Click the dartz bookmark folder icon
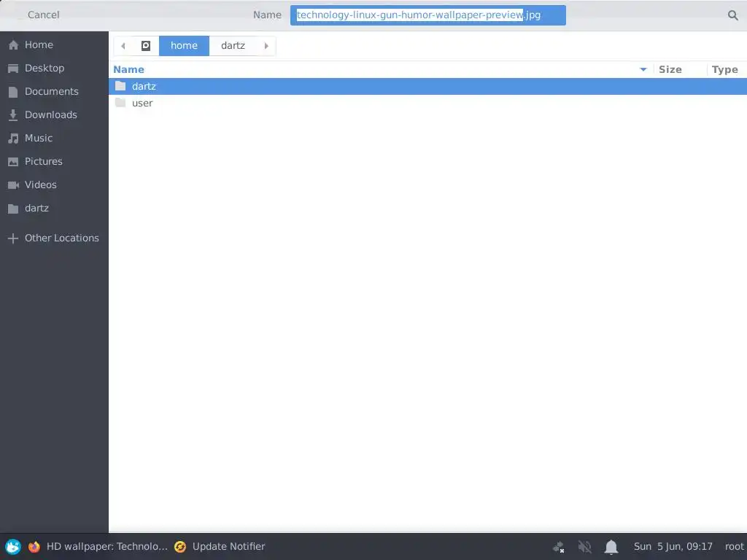The width and height of the screenshot is (747, 560). coord(13,209)
